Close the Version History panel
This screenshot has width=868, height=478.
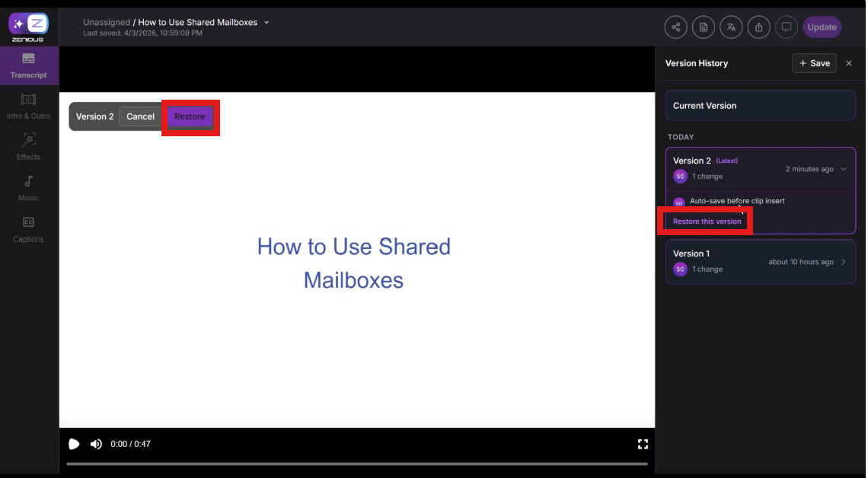(849, 63)
